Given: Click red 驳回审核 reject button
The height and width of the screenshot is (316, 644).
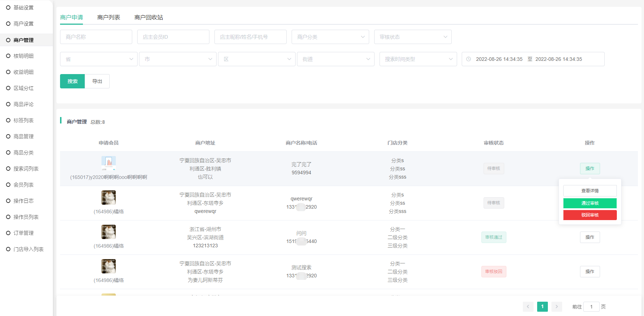Looking at the screenshot, I should tap(590, 215).
